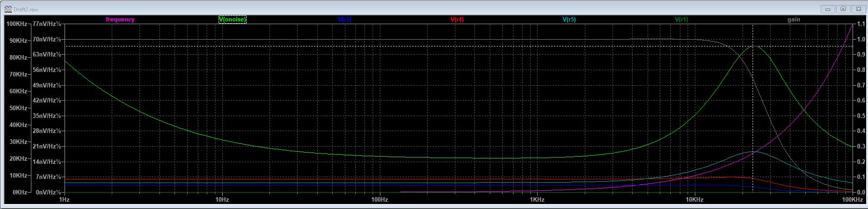Pick the dark green V(r1) trace label

pyautogui.click(x=681, y=20)
